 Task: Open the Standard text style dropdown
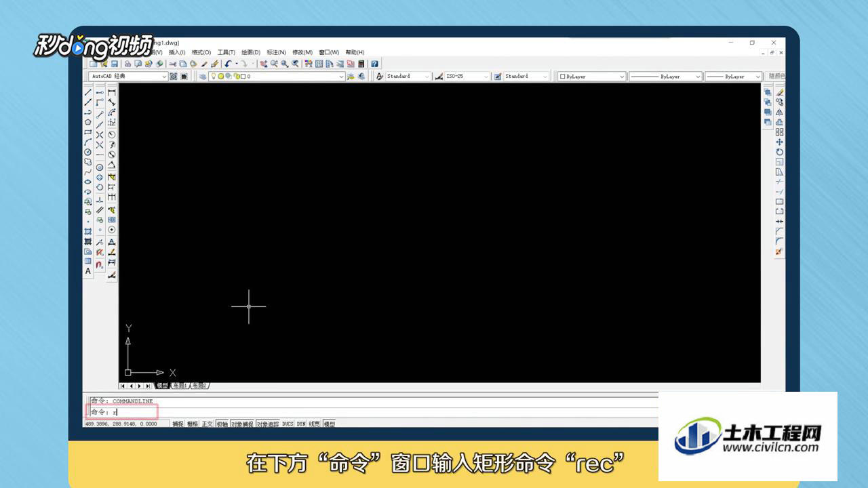click(427, 77)
